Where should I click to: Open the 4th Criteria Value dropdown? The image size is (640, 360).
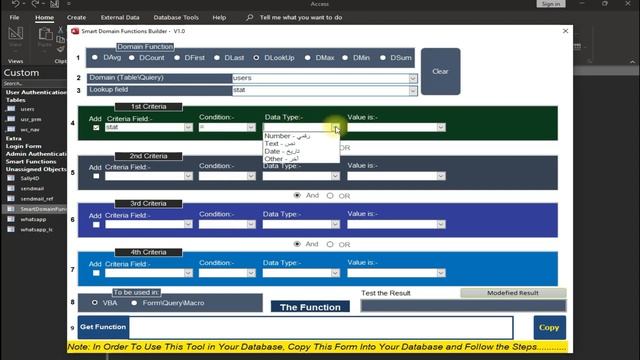(x=440, y=273)
